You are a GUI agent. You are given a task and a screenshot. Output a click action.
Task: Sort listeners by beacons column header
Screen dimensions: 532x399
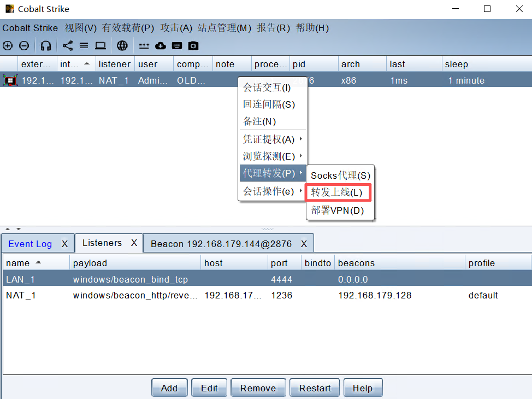pos(400,263)
